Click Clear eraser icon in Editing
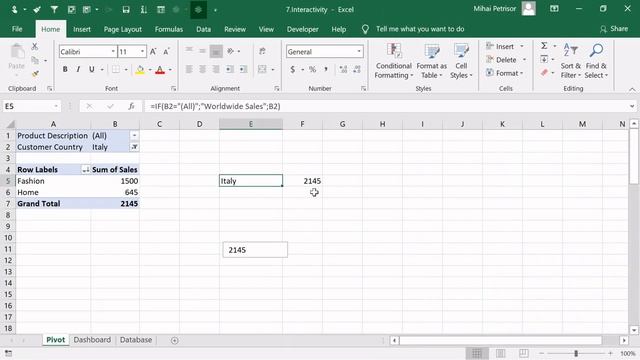The width and height of the screenshot is (640, 360). pos(544,73)
